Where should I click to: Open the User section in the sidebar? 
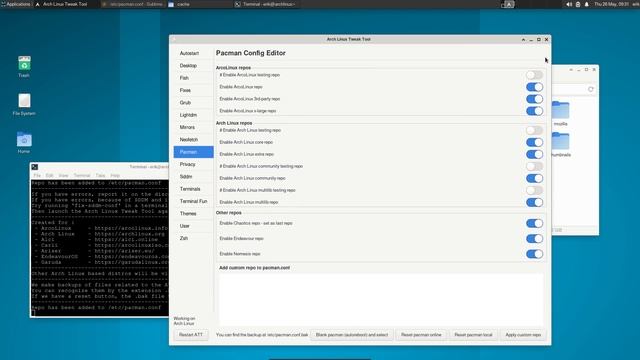tap(193, 226)
